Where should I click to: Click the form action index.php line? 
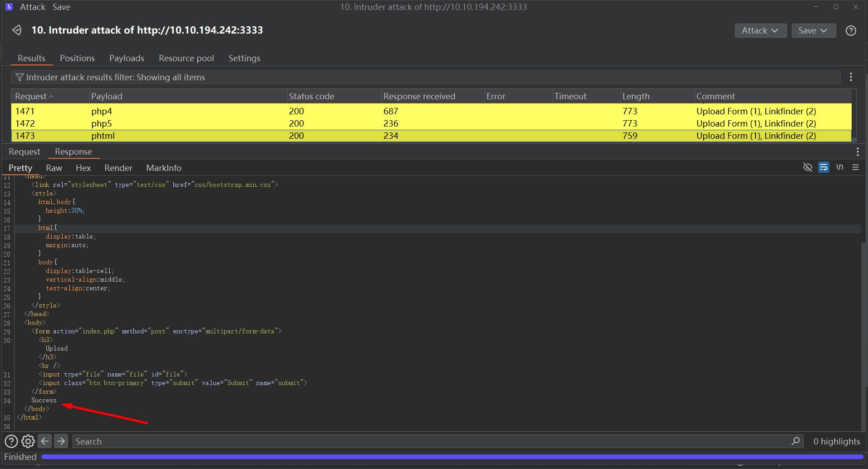[156, 331]
